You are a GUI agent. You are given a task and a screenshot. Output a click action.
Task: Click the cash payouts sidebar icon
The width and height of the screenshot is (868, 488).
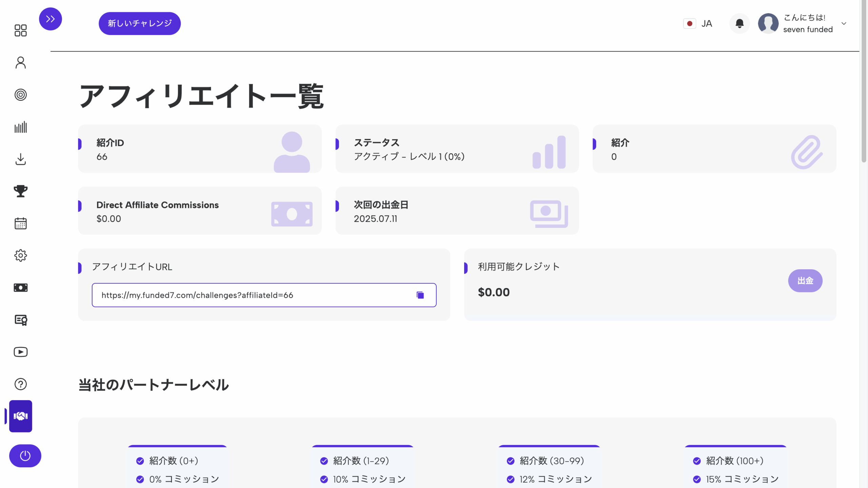pos(21,288)
